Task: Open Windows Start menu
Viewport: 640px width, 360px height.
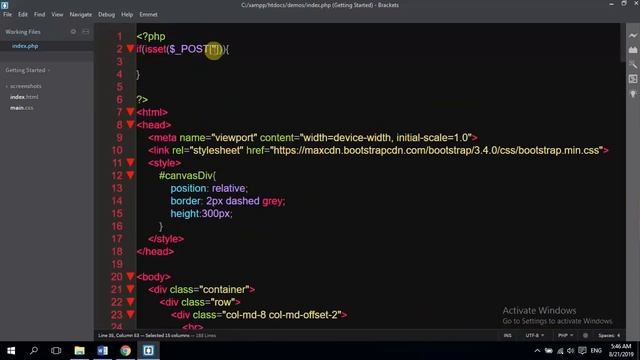Action: point(11,351)
